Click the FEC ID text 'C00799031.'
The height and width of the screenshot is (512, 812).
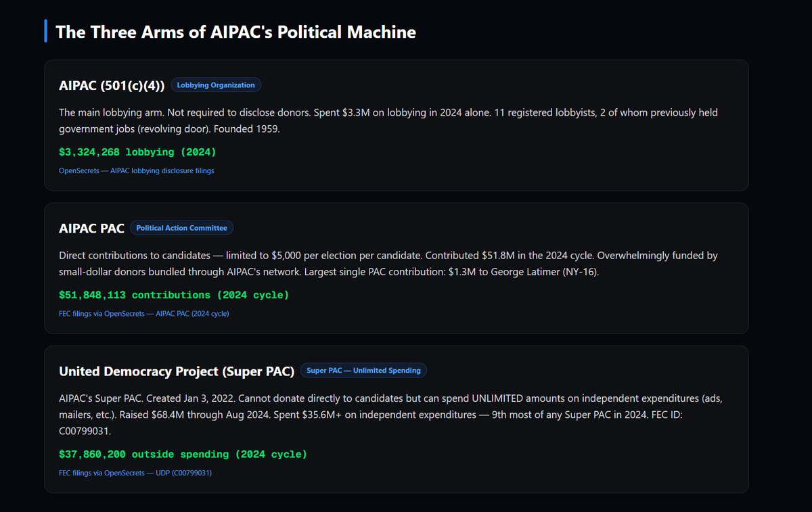pyautogui.click(x=85, y=431)
